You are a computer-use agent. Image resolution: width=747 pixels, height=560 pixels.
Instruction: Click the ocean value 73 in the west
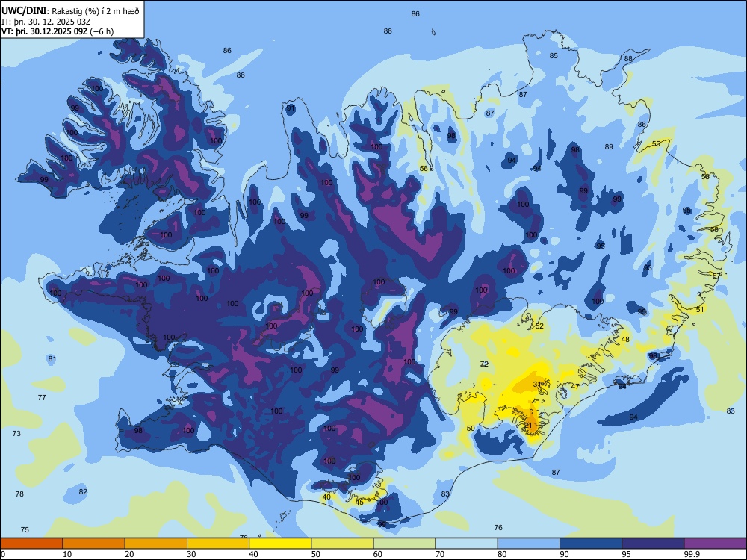point(16,433)
